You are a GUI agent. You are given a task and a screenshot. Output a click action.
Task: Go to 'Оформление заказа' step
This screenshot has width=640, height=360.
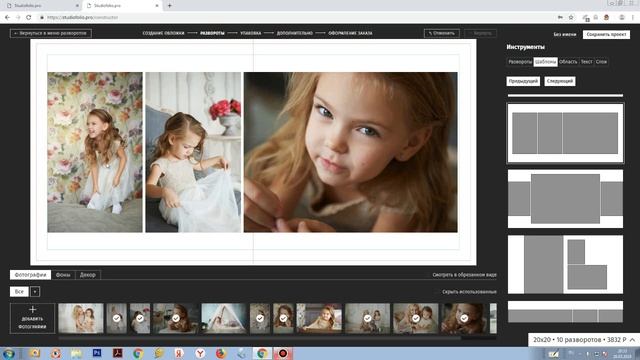(x=350, y=33)
